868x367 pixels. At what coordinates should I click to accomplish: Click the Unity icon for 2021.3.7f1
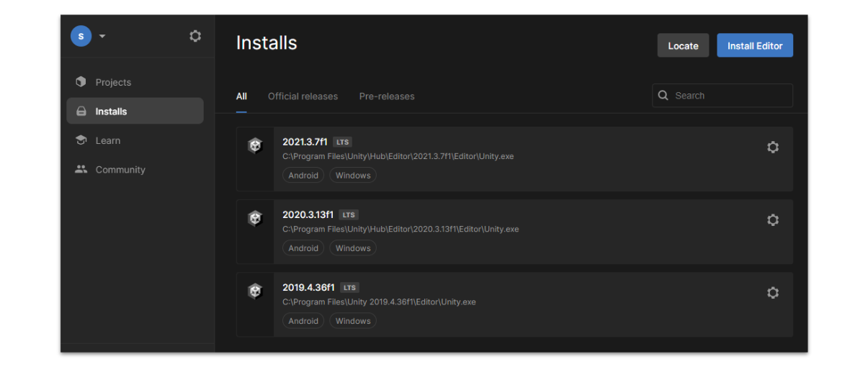click(255, 146)
